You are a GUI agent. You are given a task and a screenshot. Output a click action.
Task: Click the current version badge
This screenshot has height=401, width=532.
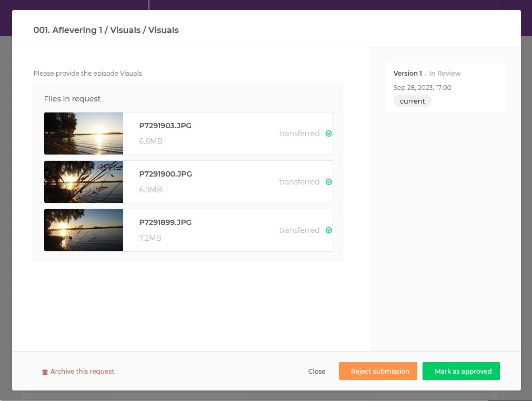click(412, 101)
